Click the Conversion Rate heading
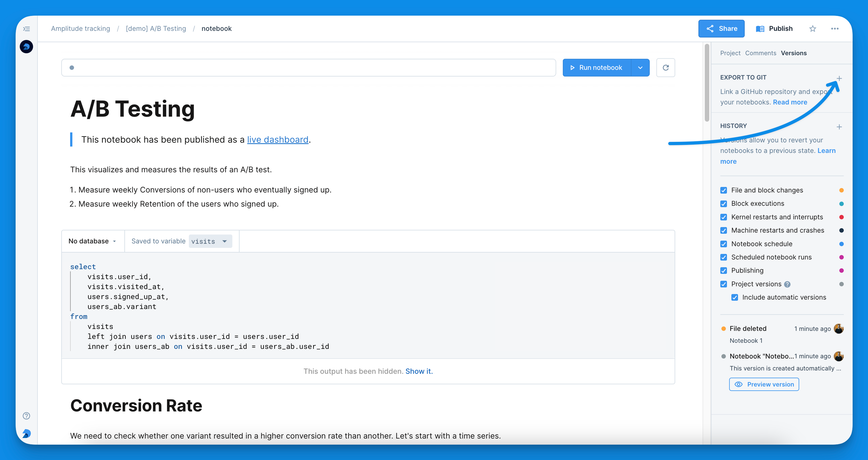Image resolution: width=868 pixels, height=460 pixels. 136,405
